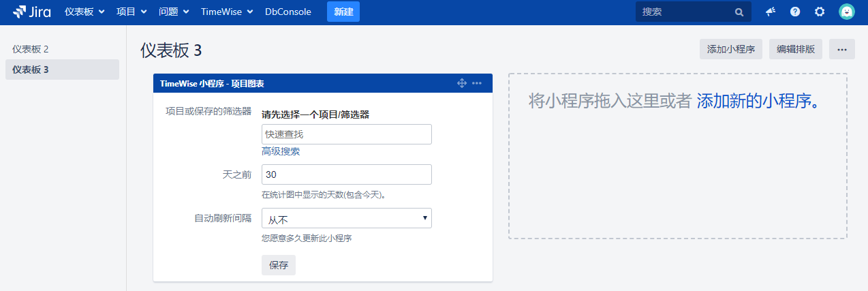Open the TimeWise menu
The width and height of the screenshot is (868, 291).
[226, 12]
